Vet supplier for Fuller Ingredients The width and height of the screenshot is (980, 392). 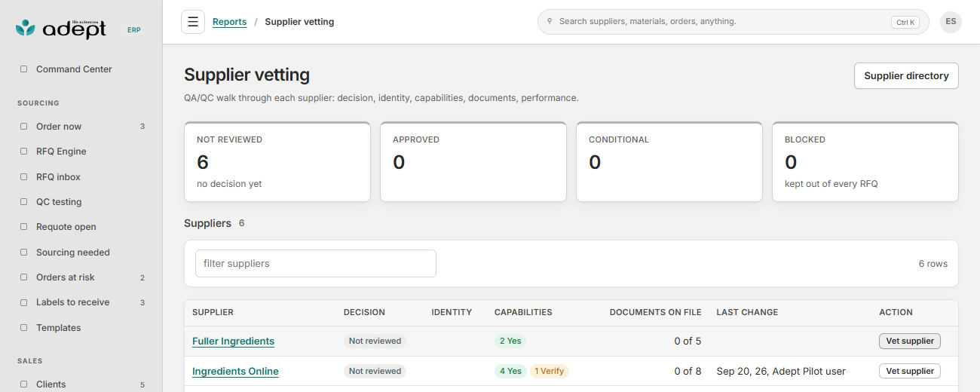pos(910,341)
